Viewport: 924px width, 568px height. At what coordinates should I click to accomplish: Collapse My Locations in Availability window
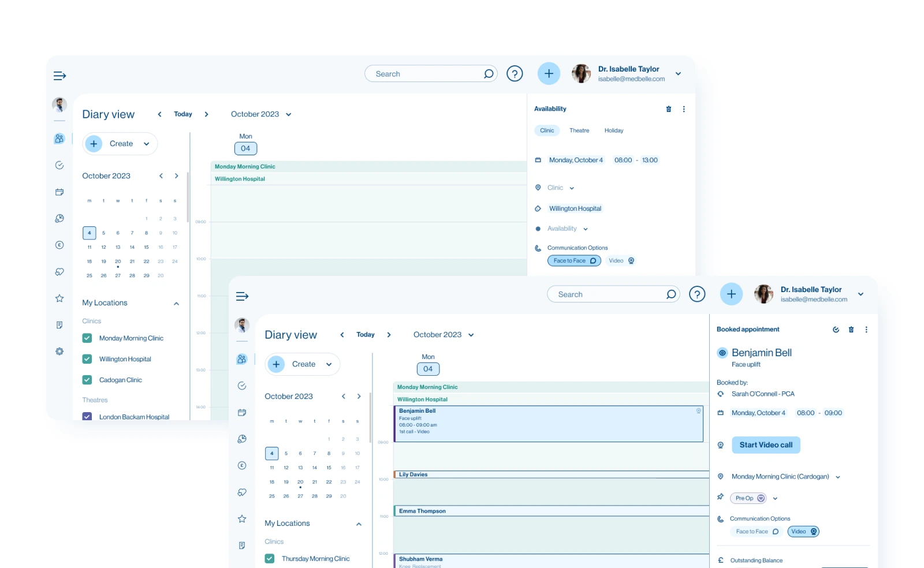176,304
